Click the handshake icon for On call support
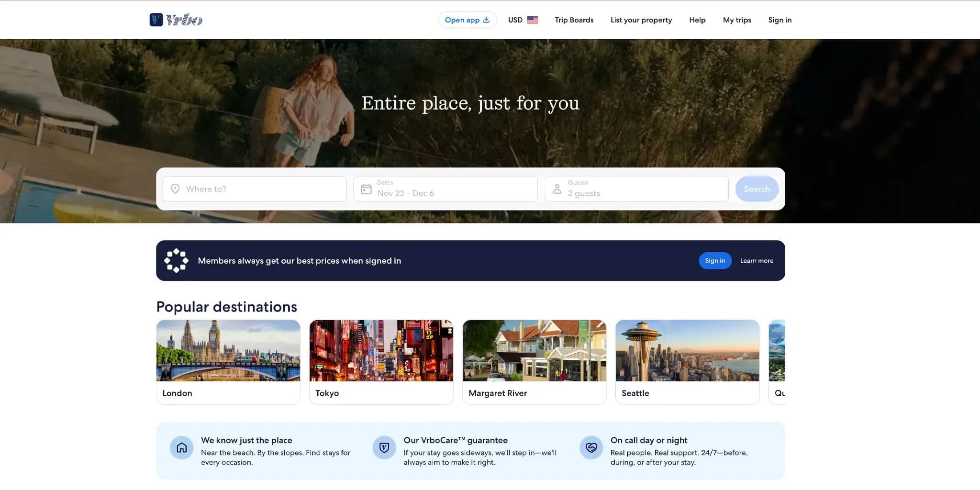The height and width of the screenshot is (490, 980). [591, 447]
